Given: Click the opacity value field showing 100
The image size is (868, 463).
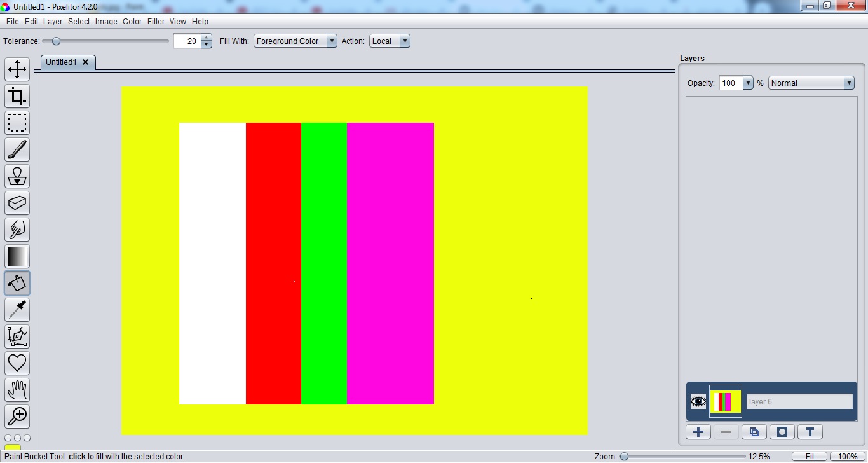Looking at the screenshot, I should [731, 83].
